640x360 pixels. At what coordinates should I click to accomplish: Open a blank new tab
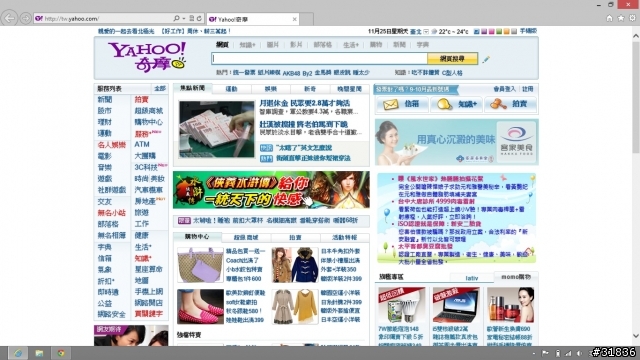307,19
